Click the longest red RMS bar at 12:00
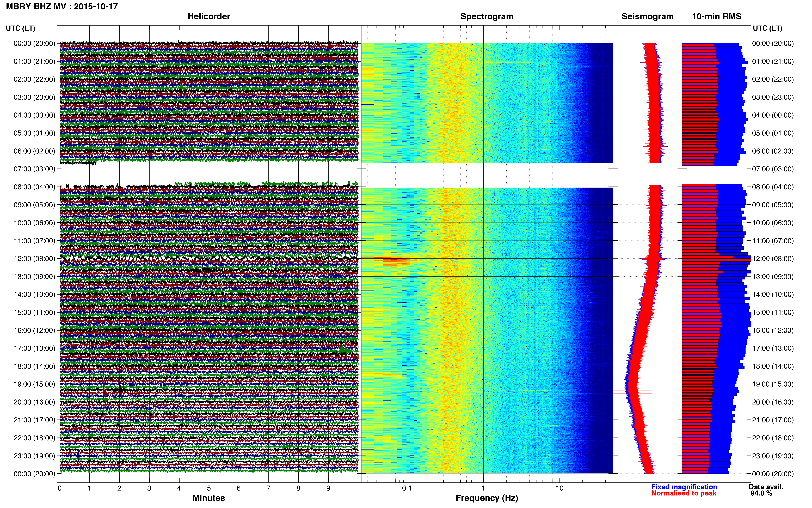The image size is (812, 508). click(716, 260)
